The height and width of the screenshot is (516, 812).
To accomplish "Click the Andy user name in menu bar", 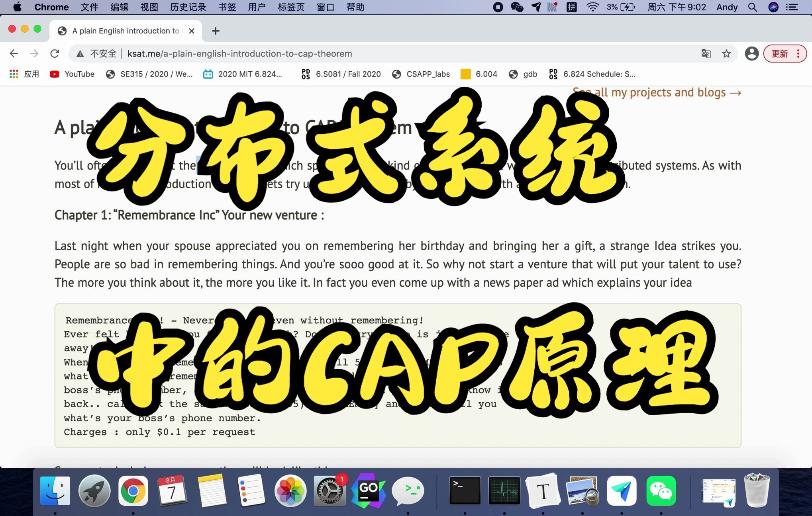I will (727, 7).
